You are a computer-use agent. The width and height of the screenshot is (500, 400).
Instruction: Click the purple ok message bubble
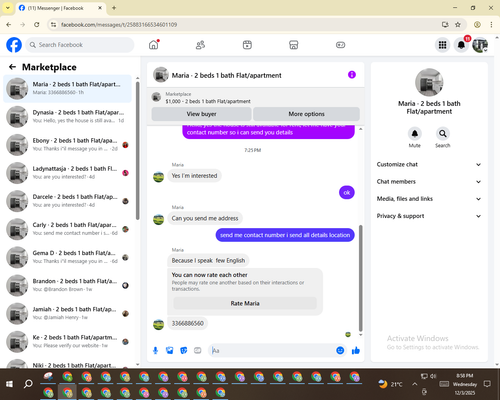(347, 192)
